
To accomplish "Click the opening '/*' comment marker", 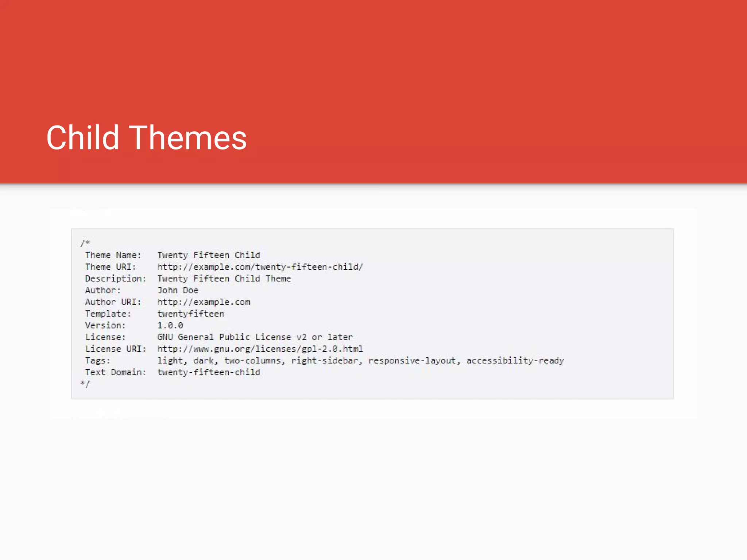I will coord(85,243).
